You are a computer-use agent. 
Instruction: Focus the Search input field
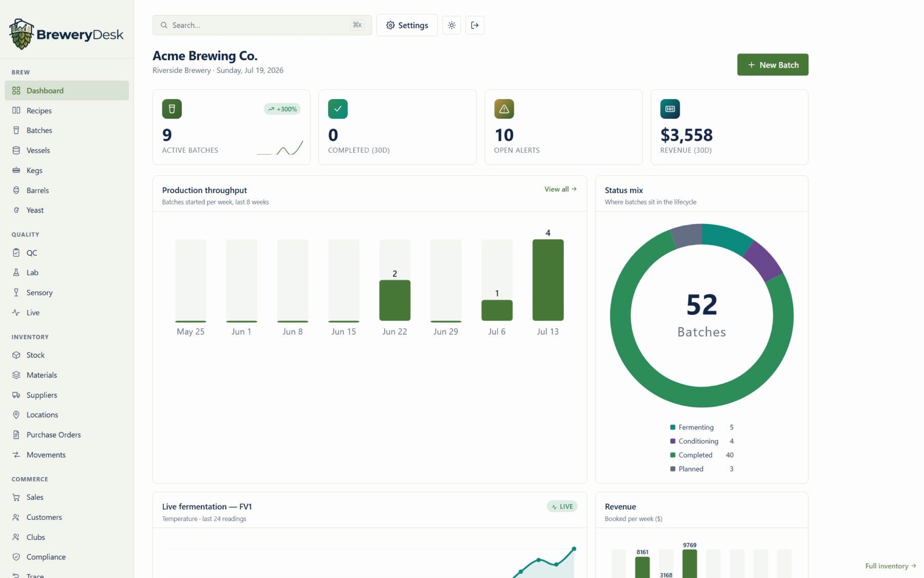(262, 25)
